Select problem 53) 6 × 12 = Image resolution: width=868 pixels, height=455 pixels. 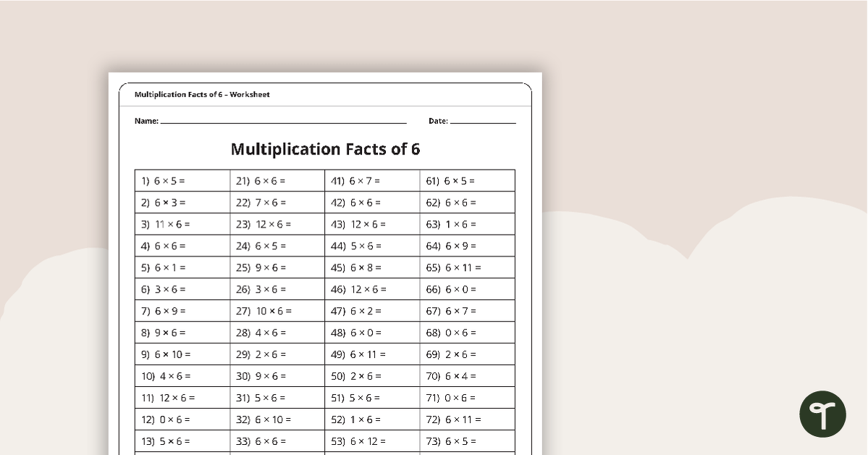point(358,441)
